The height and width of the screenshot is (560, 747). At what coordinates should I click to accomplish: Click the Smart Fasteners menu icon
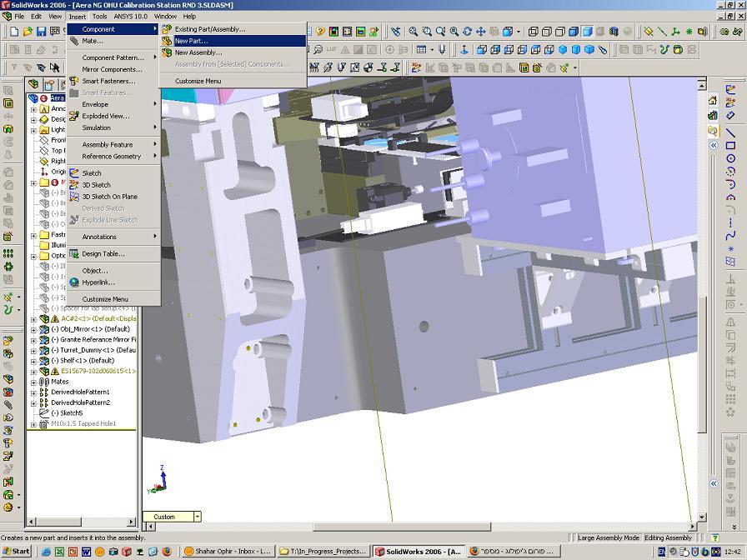(x=74, y=81)
